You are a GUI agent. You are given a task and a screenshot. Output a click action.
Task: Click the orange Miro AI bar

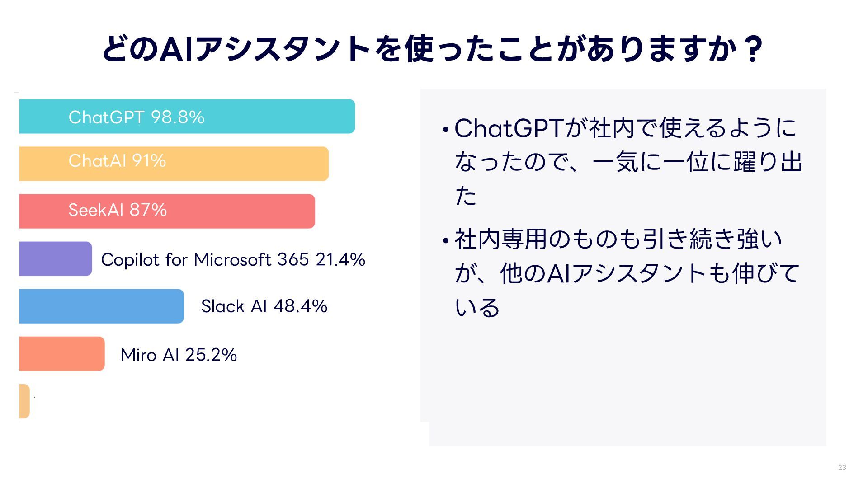(61, 354)
